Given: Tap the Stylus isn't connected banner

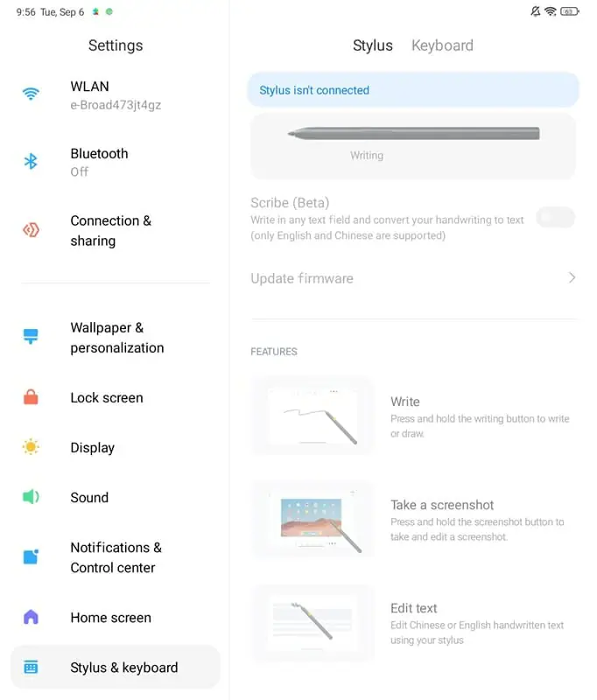Looking at the screenshot, I should coord(413,90).
